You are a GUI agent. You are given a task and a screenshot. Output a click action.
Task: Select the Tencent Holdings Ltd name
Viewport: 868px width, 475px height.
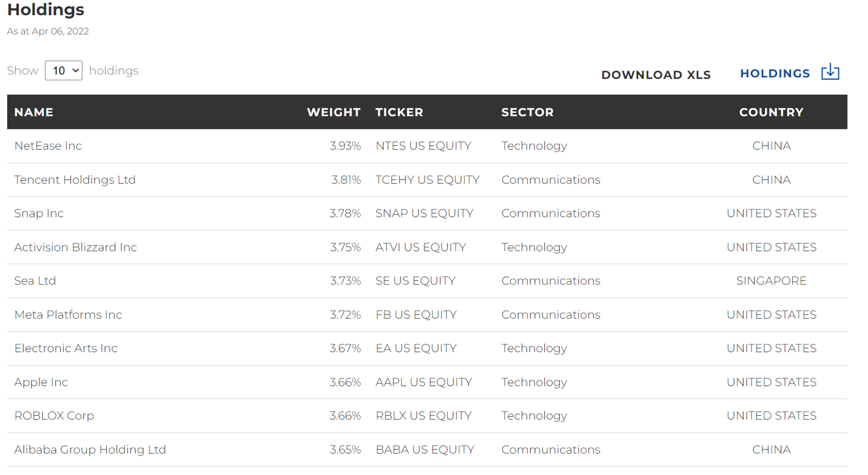pos(75,180)
